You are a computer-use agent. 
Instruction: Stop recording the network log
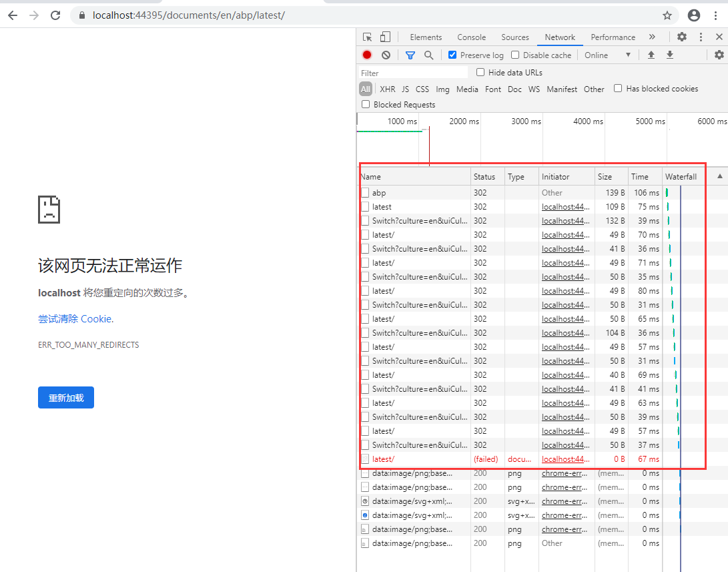tap(368, 55)
